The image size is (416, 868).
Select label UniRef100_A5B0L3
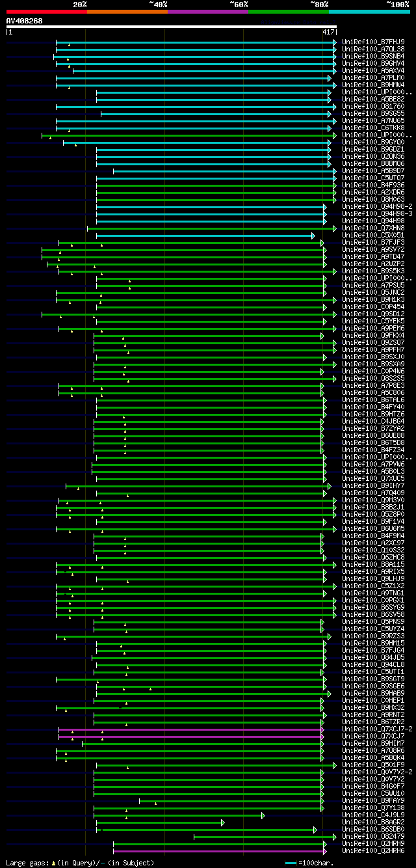(x=373, y=471)
